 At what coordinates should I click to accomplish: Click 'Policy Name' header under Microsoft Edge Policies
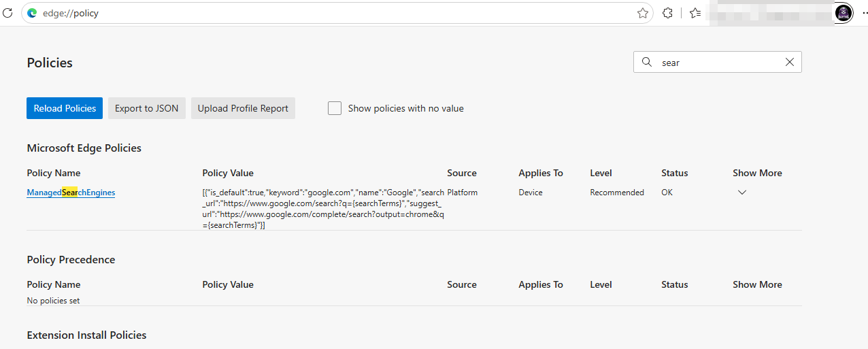(54, 173)
